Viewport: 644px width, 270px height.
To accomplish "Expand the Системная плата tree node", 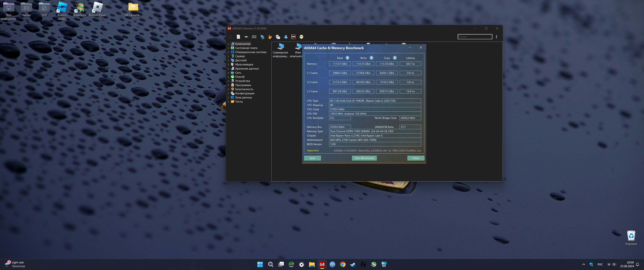I will point(228,48).
